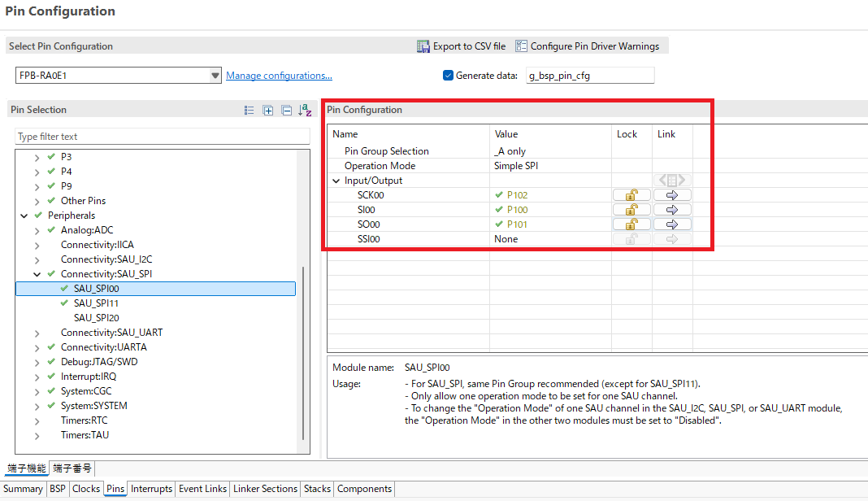Open the FPB-RA0E1 pin configuration dropdown
The height and width of the screenshot is (501, 868).
(x=215, y=76)
